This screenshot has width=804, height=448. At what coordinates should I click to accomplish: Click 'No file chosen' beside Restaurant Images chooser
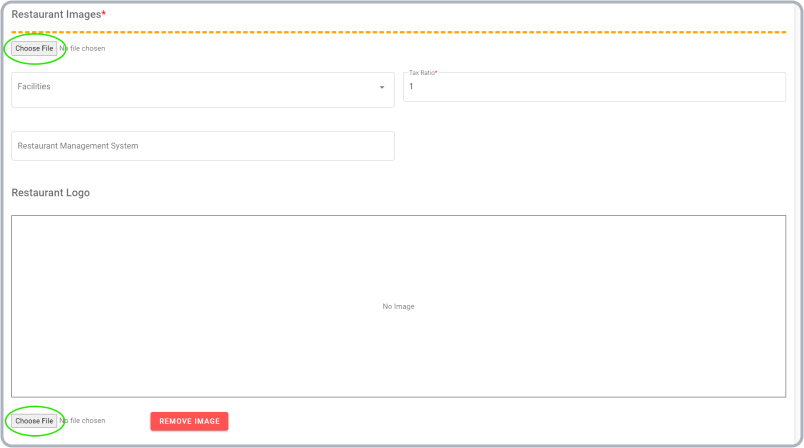[82, 48]
